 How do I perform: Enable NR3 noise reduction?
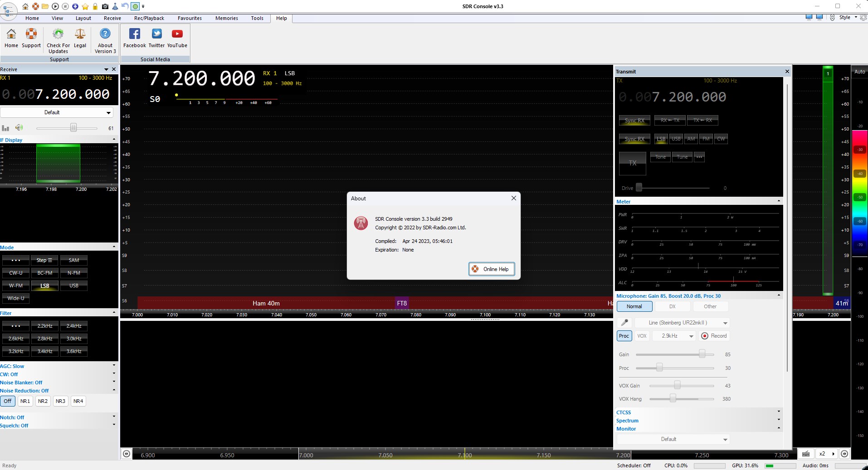60,401
